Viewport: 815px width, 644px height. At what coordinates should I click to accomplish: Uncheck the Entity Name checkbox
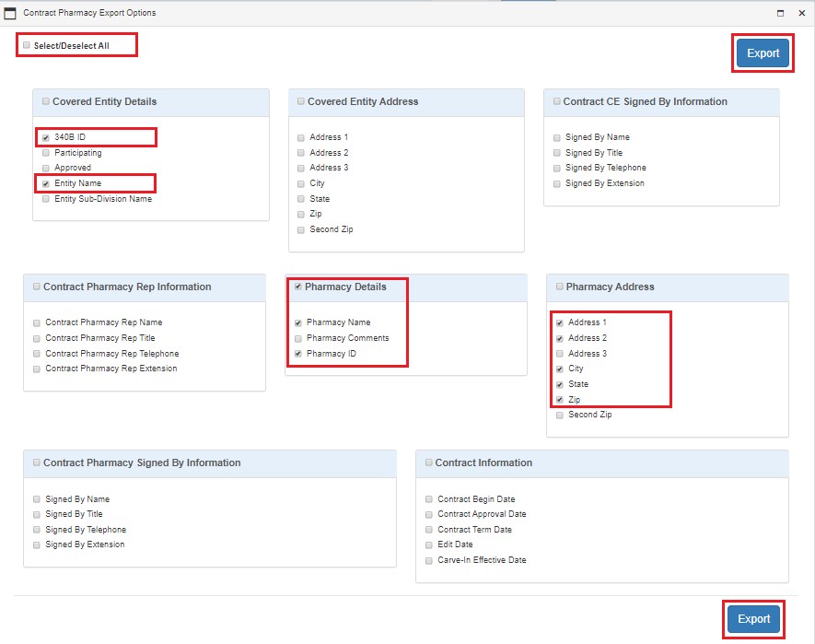coord(46,183)
